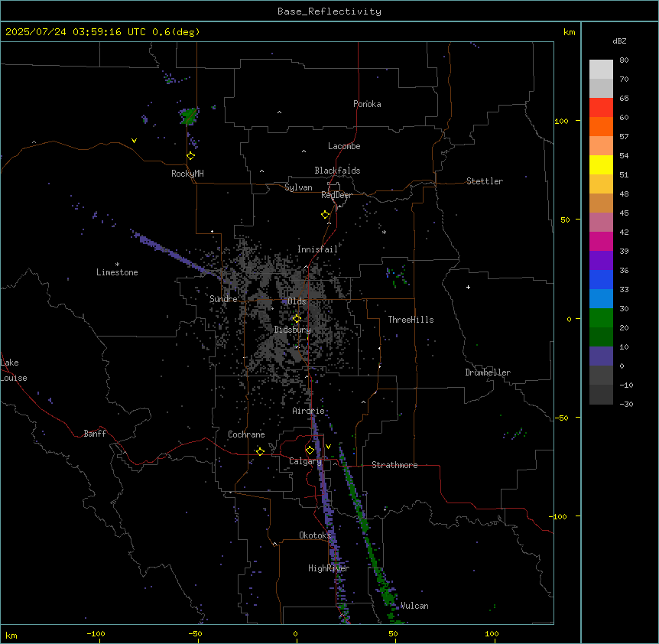Click the Ponoka city label
Image resolution: width=659 pixels, height=644 pixels.
click(367, 104)
